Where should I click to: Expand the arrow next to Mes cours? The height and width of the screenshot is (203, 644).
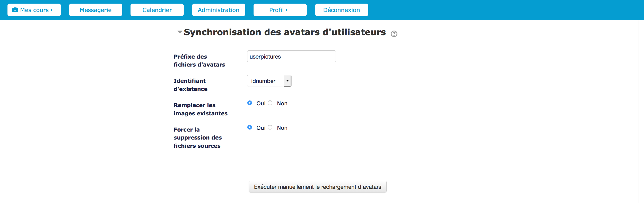point(52,10)
